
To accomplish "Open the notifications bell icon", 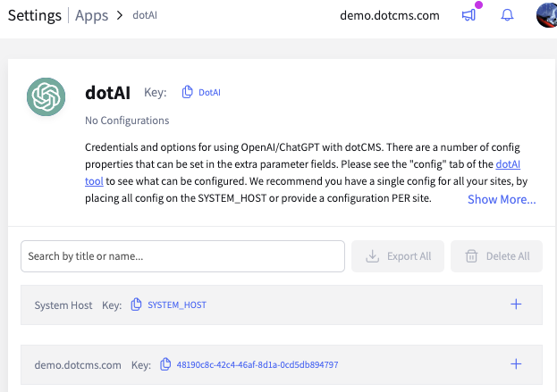I will (x=507, y=15).
